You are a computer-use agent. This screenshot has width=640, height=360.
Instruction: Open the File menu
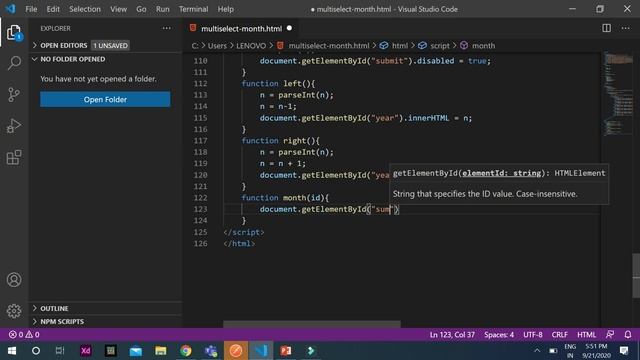pos(31,9)
